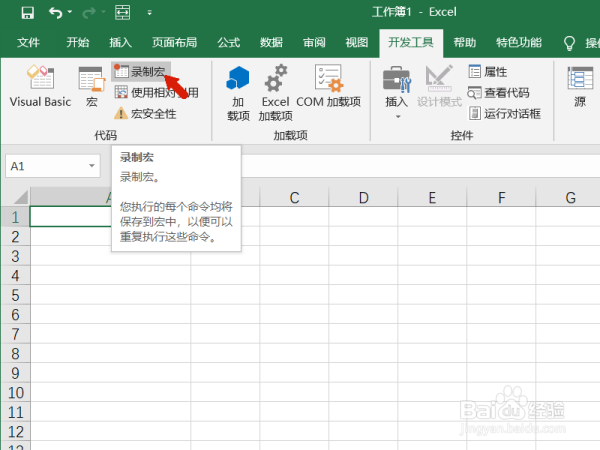Click the Save icon in quick access toolbar
Image resolution: width=600 pixels, height=450 pixels.
[28, 13]
